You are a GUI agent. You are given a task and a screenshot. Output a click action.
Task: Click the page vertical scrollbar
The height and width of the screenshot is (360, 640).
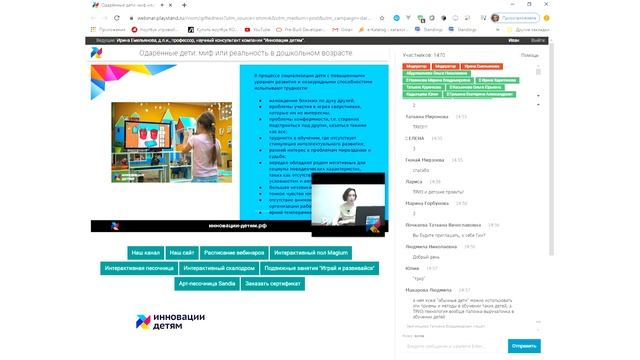(x=552, y=149)
